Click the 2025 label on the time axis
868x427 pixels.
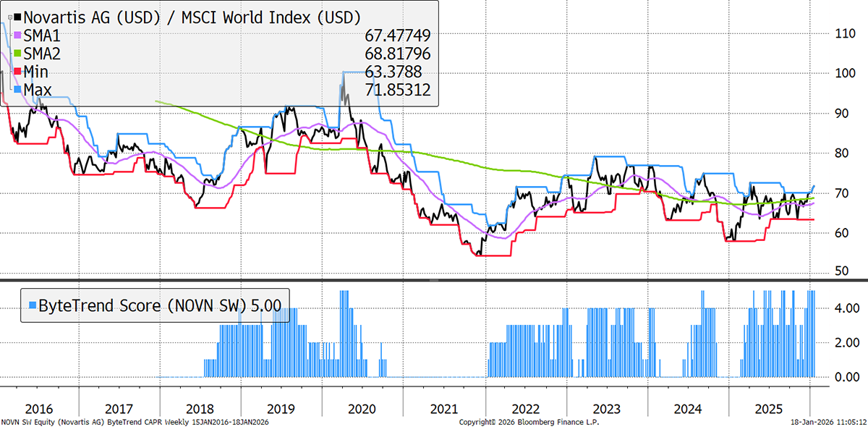[768, 407]
